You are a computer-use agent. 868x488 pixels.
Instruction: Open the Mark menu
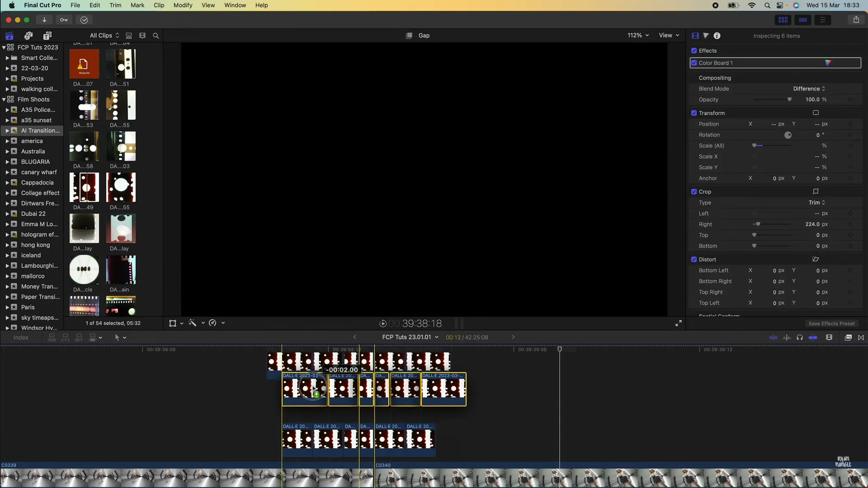pyautogui.click(x=137, y=5)
